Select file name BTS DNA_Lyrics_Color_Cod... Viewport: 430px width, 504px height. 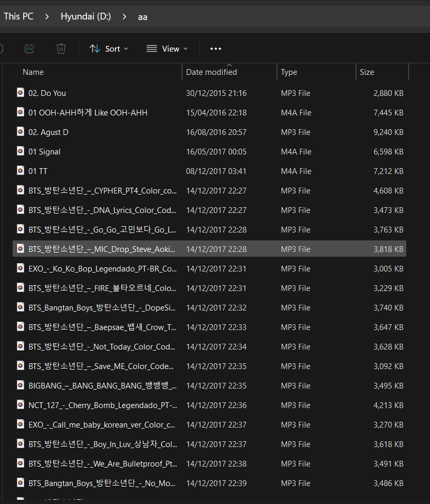click(x=102, y=210)
